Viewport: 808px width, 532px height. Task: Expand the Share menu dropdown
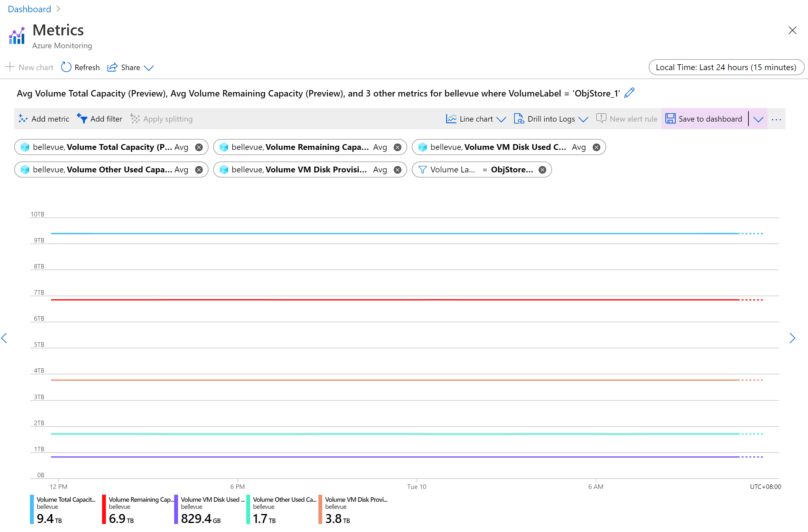click(x=148, y=67)
